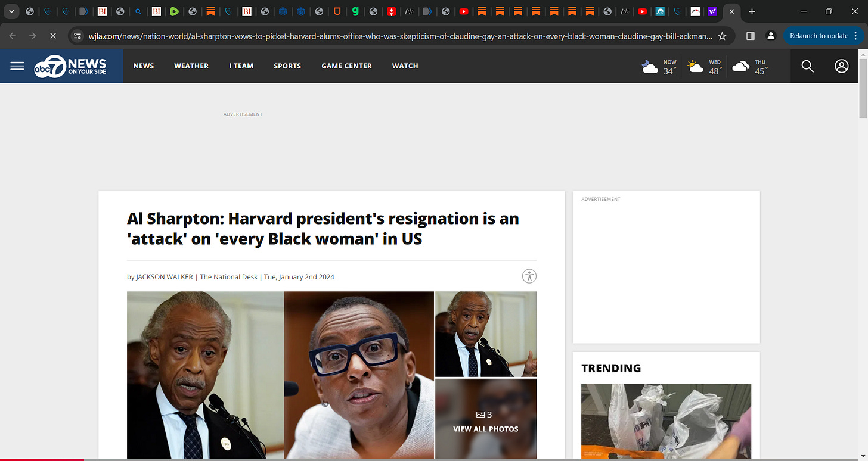Image resolution: width=868 pixels, height=461 pixels.
Task: Open a new browser tab
Action: point(752,11)
